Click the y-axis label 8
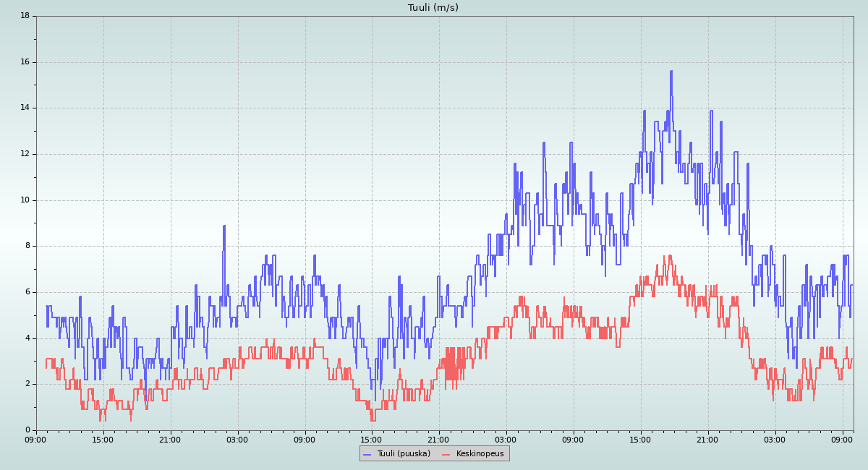This screenshot has height=470, width=868. 27,246
